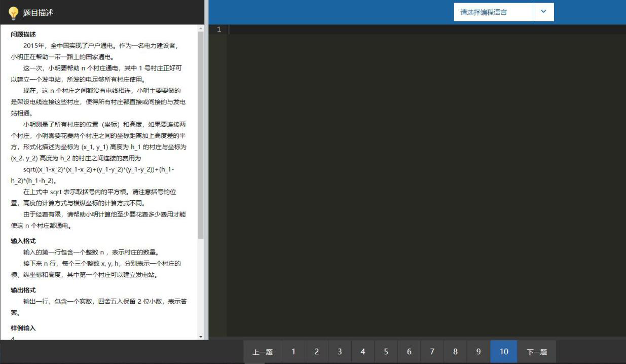This screenshot has width=626, height=364.
Task: Open problem 3
Action: pos(339,351)
